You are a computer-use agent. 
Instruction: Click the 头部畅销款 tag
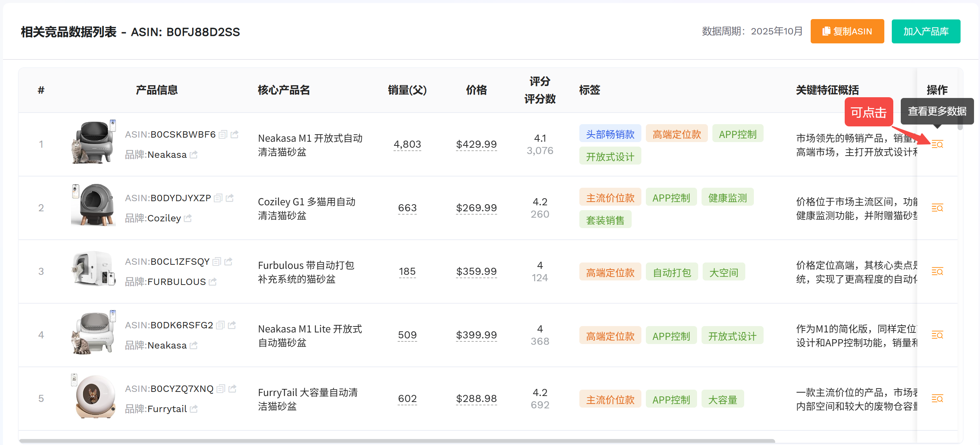click(610, 134)
